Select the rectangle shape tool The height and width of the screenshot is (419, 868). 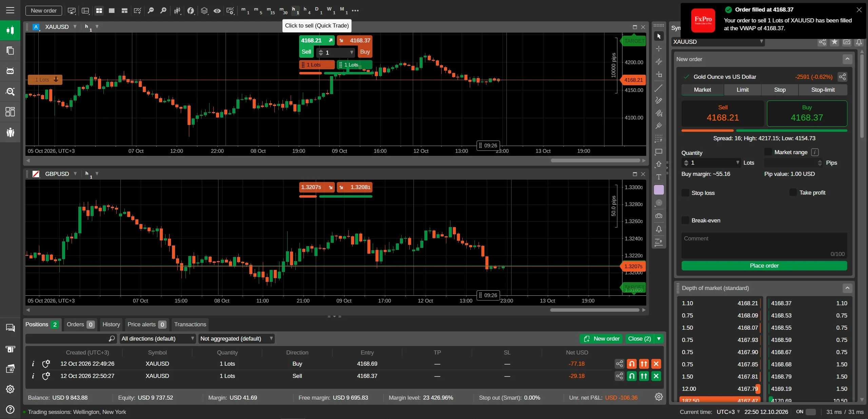coord(659,151)
